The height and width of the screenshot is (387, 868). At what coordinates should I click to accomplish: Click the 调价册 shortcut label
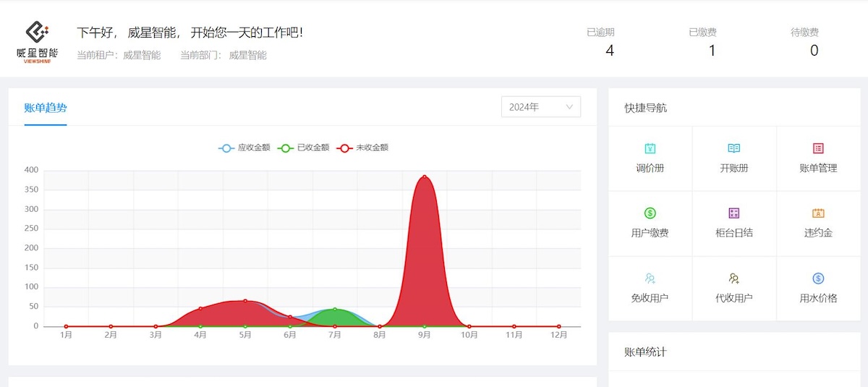(650, 169)
